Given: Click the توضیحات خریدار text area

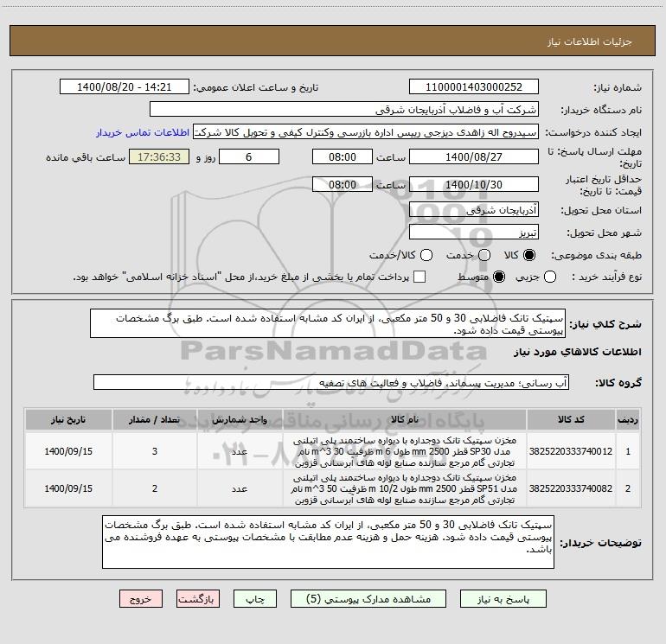Looking at the screenshot, I should coord(328,542).
